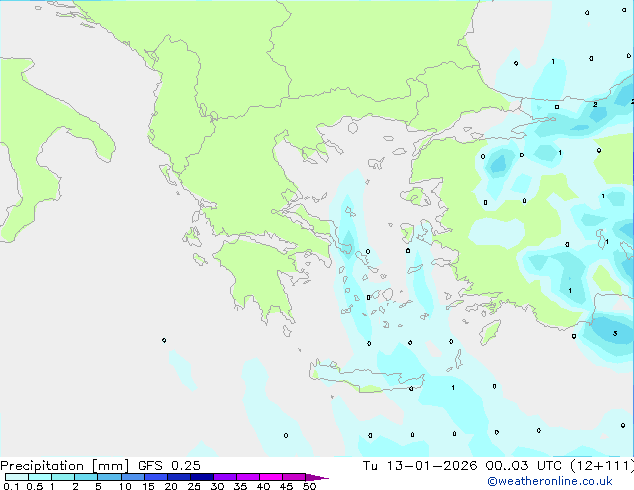Click the '0.1' legend scale label
The width and height of the screenshot is (634, 490).
click(x=11, y=486)
